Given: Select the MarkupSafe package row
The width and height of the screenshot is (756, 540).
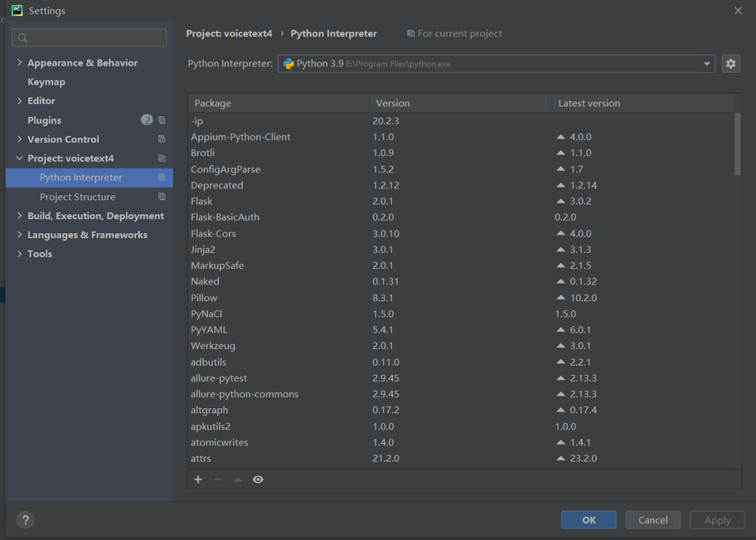Looking at the screenshot, I should tap(461, 265).
